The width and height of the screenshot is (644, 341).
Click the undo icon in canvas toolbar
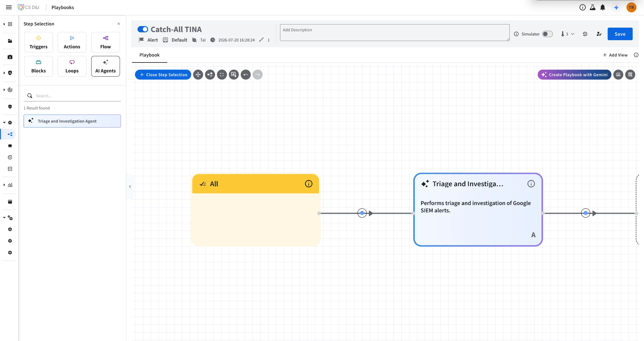pyautogui.click(x=246, y=75)
